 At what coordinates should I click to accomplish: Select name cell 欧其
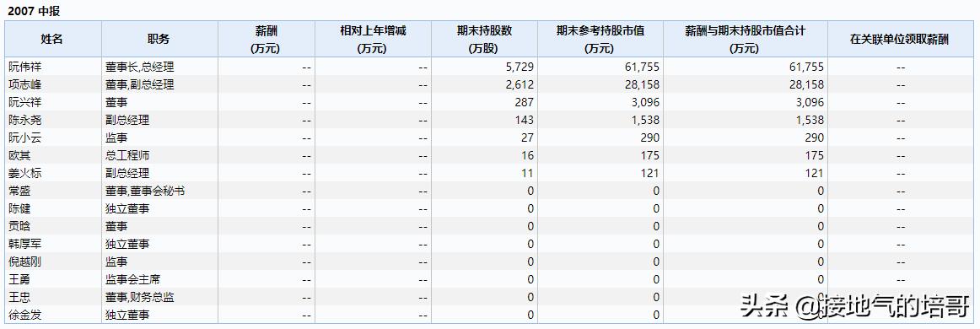click(x=19, y=155)
